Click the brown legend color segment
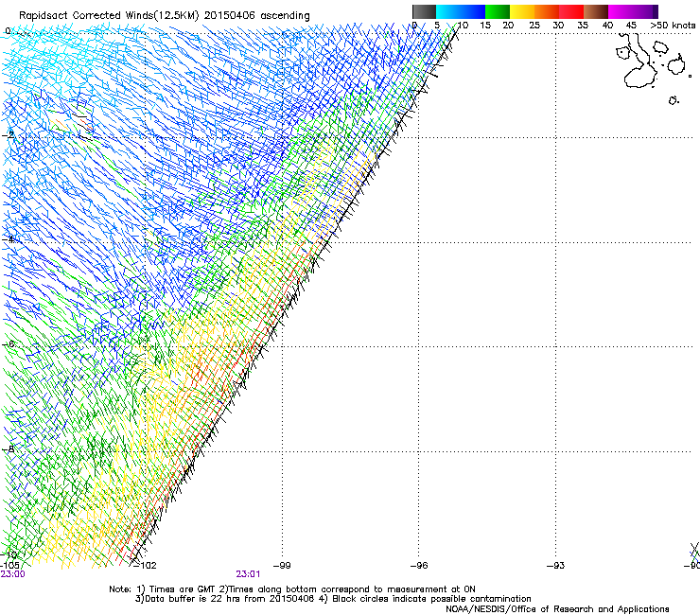Screen dimensions: 700x615 click(596, 11)
